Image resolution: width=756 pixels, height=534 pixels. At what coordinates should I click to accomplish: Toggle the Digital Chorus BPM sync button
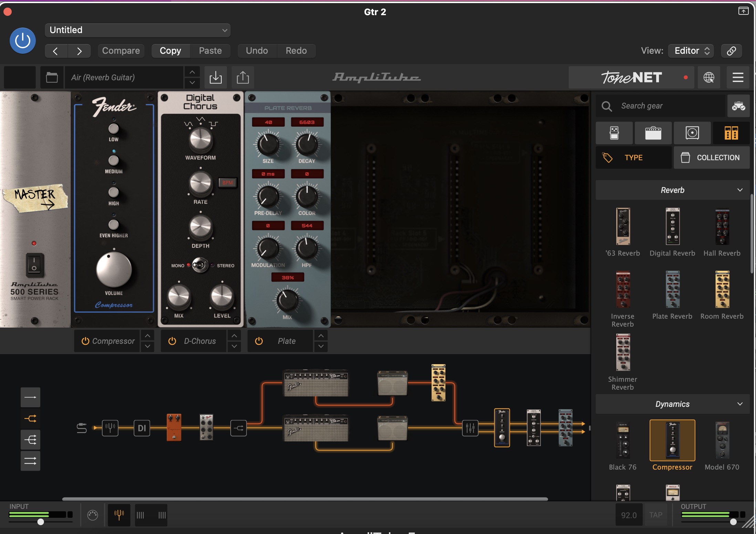coord(228,183)
